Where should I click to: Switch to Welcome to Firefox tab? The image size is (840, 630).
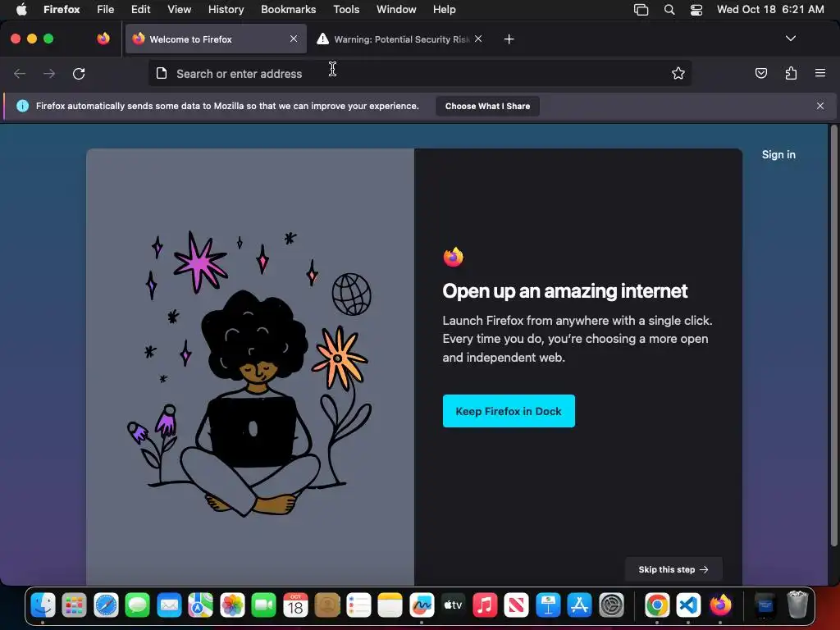216,39
